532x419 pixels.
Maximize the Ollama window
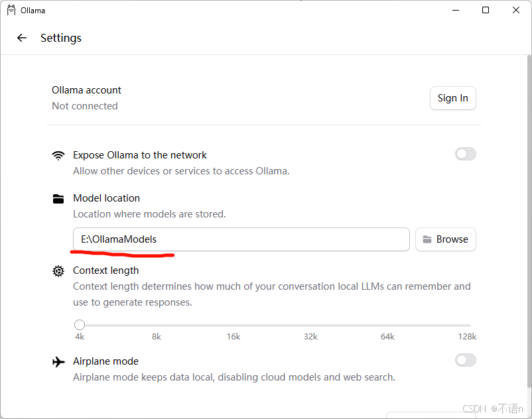(x=486, y=10)
